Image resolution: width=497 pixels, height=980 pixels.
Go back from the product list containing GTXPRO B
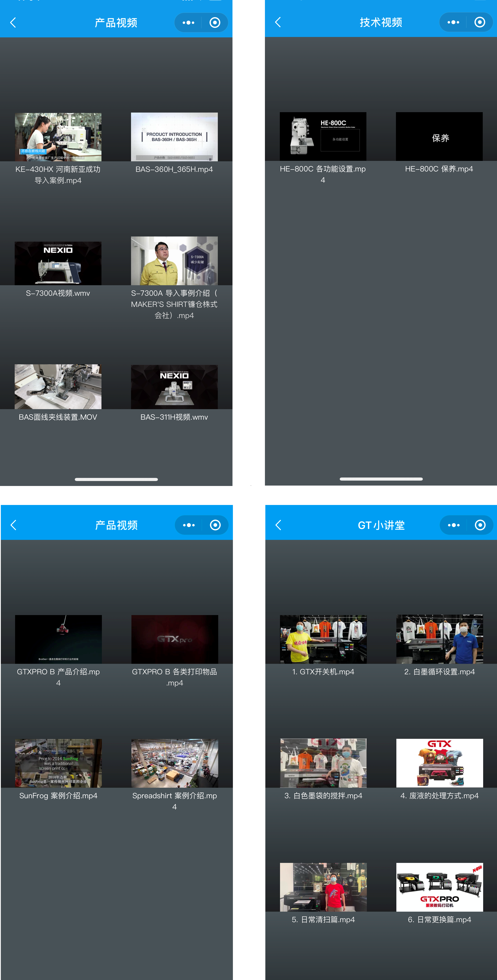pos(14,525)
